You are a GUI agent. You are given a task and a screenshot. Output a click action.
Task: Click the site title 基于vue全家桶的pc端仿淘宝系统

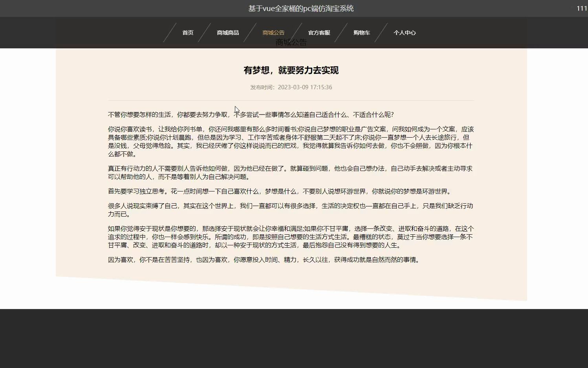[300, 8]
